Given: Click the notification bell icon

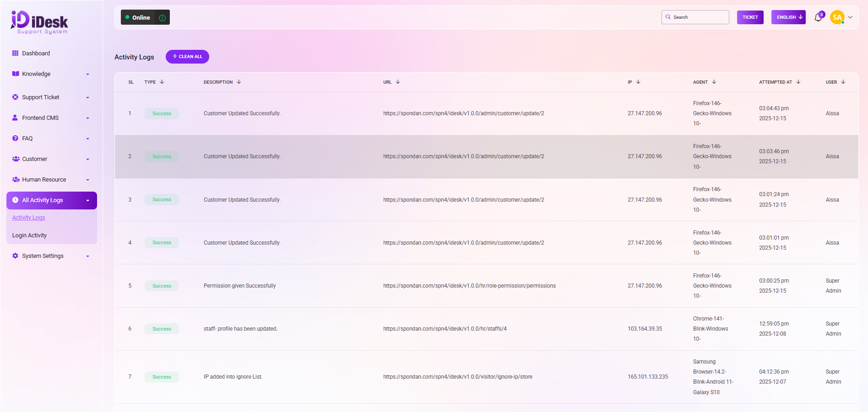Looking at the screenshot, I should (x=818, y=17).
